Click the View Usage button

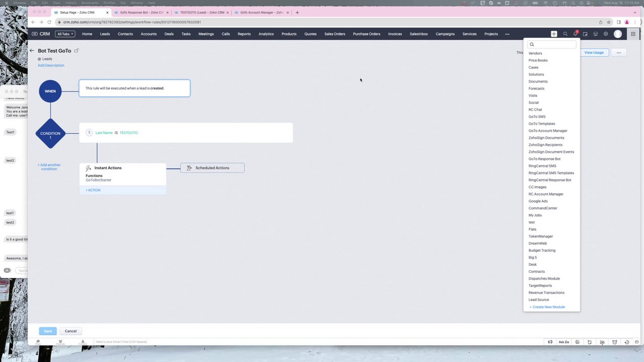[x=594, y=52]
